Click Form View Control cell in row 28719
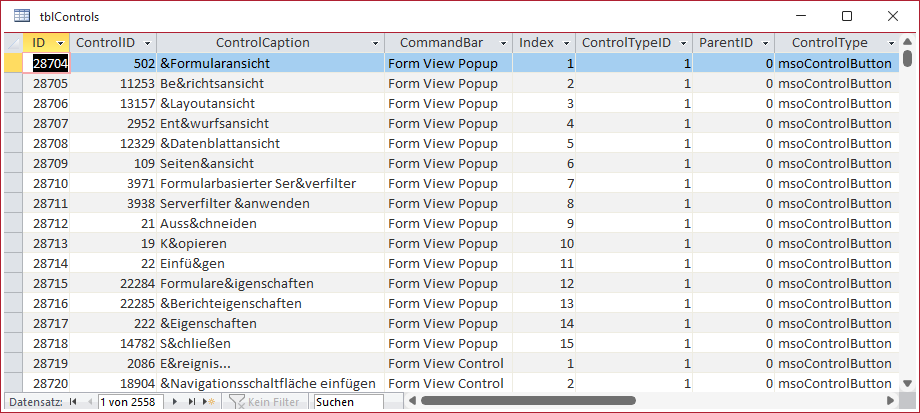920x413 pixels. [448, 364]
